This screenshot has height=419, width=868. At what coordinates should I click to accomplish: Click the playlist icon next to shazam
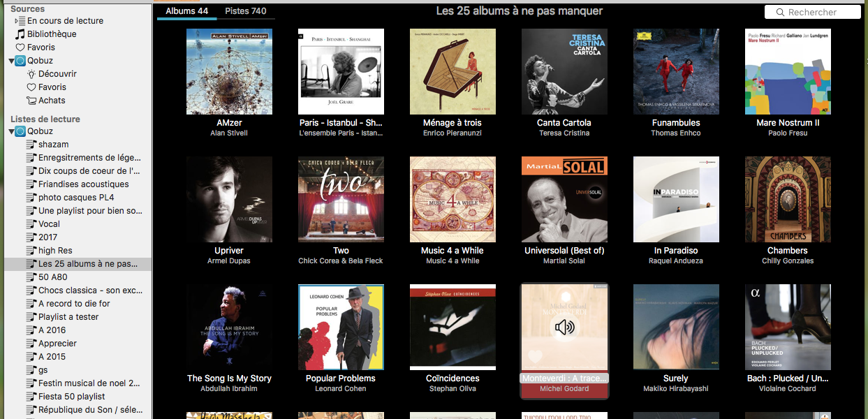(x=31, y=145)
